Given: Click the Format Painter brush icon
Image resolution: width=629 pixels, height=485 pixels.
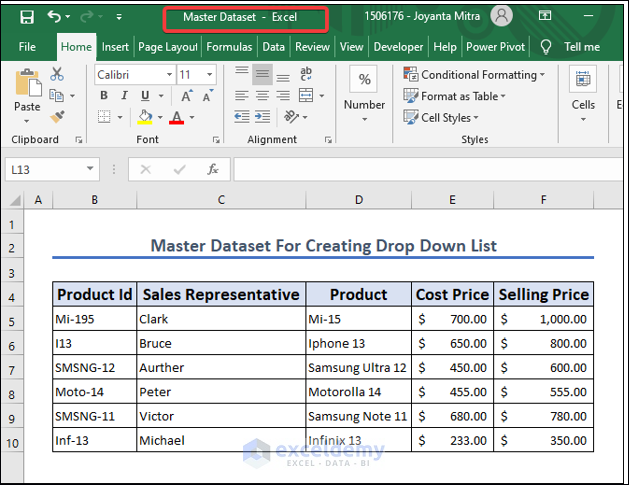Looking at the screenshot, I should point(57,116).
